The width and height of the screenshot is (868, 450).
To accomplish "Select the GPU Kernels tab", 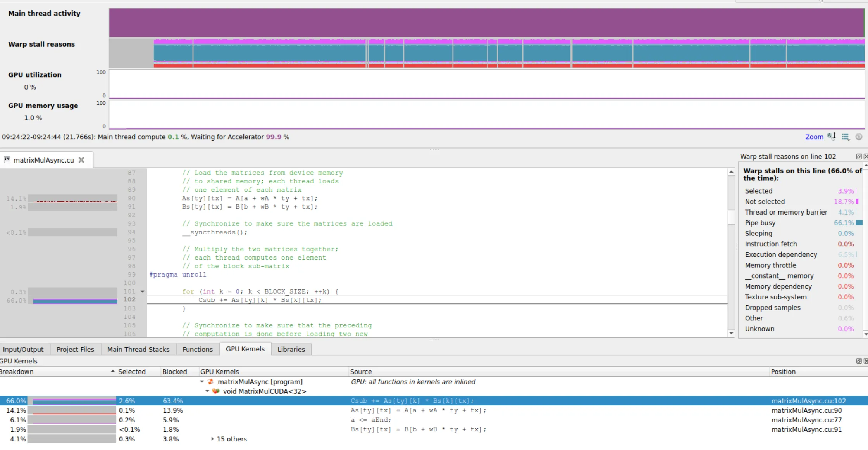I will pyautogui.click(x=245, y=349).
